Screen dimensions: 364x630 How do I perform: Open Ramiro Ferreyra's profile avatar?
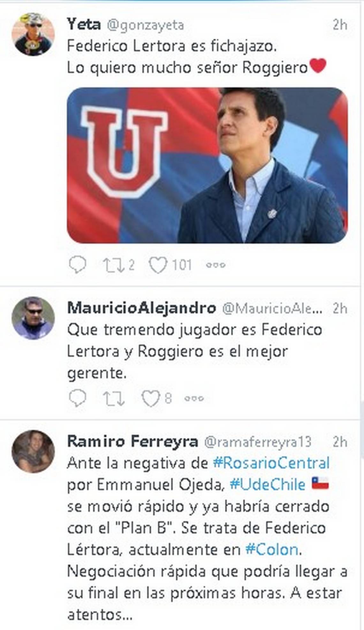33,451
